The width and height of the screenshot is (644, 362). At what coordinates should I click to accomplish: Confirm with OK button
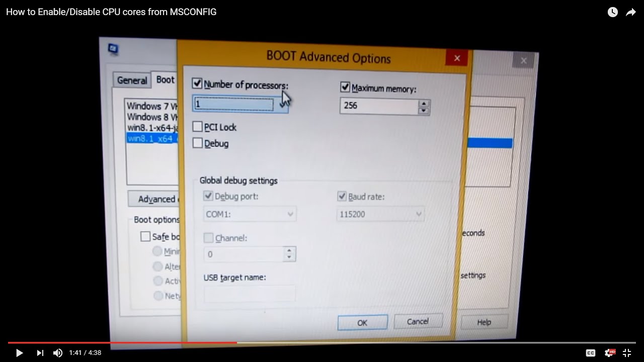tap(362, 323)
